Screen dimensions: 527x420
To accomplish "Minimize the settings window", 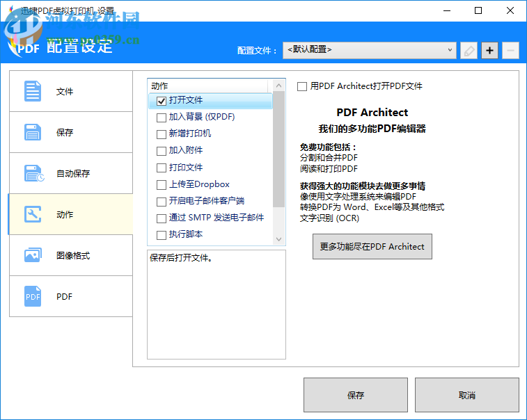I will coord(447,10).
